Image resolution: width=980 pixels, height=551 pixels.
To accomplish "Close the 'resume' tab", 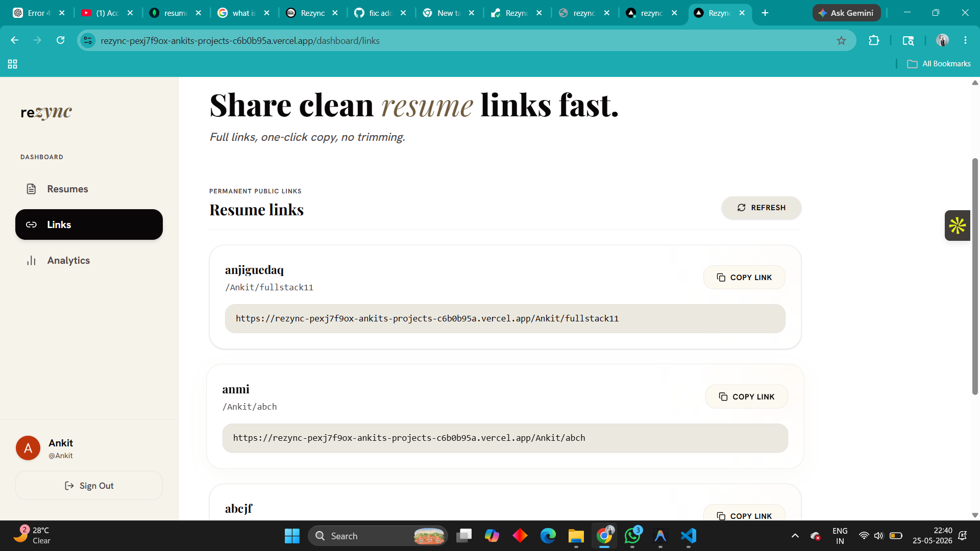I will (199, 13).
